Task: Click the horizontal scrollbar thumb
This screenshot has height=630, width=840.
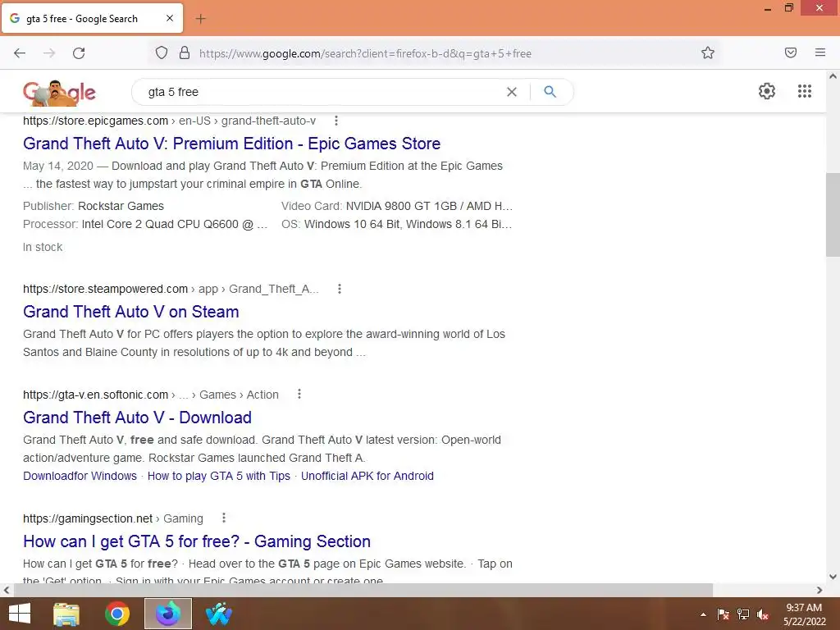Action: point(363,590)
